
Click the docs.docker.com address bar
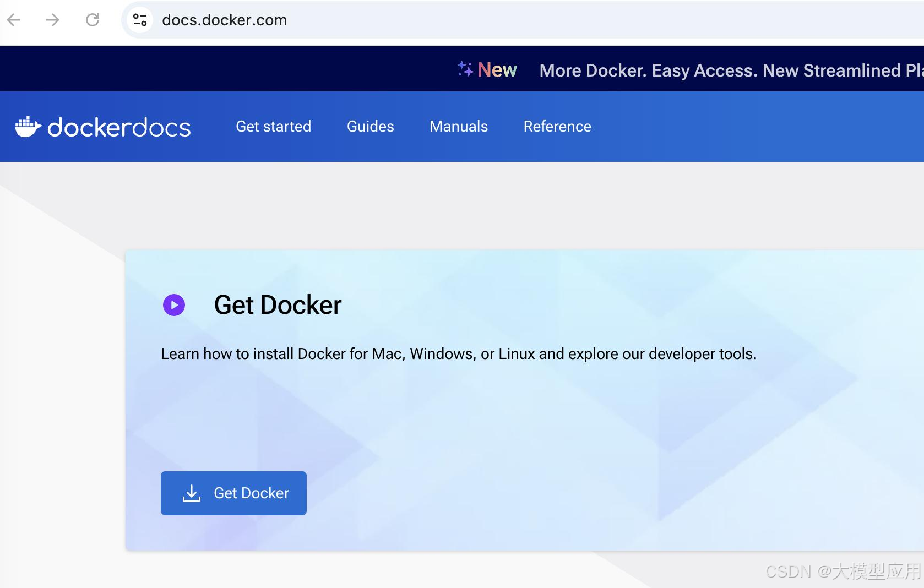(x=523, y=20)
